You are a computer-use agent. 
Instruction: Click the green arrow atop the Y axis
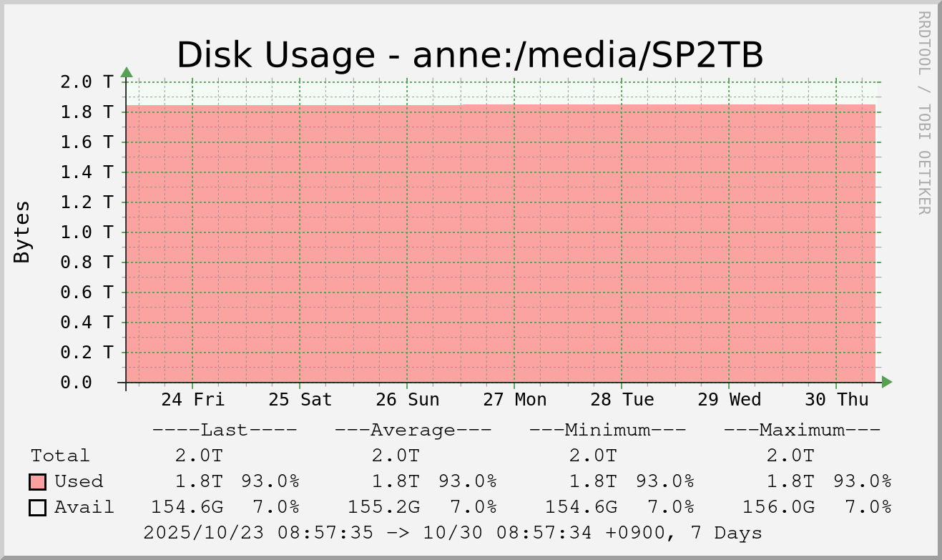point(127,72)
